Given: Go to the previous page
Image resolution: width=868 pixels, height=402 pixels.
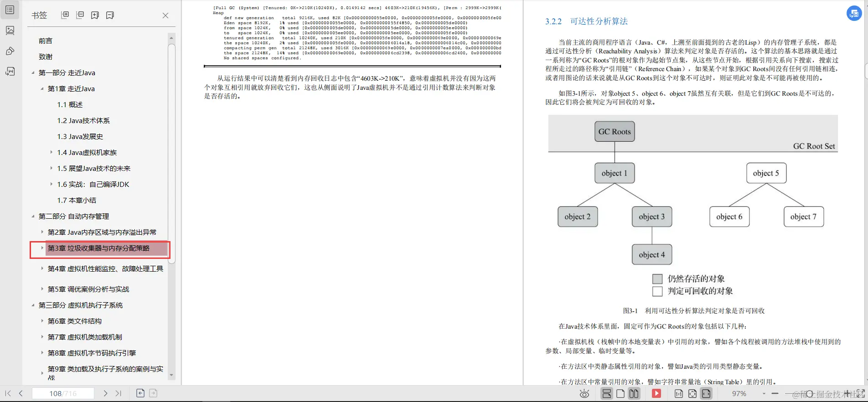Looking at the screenshot, I should [21, 393].
